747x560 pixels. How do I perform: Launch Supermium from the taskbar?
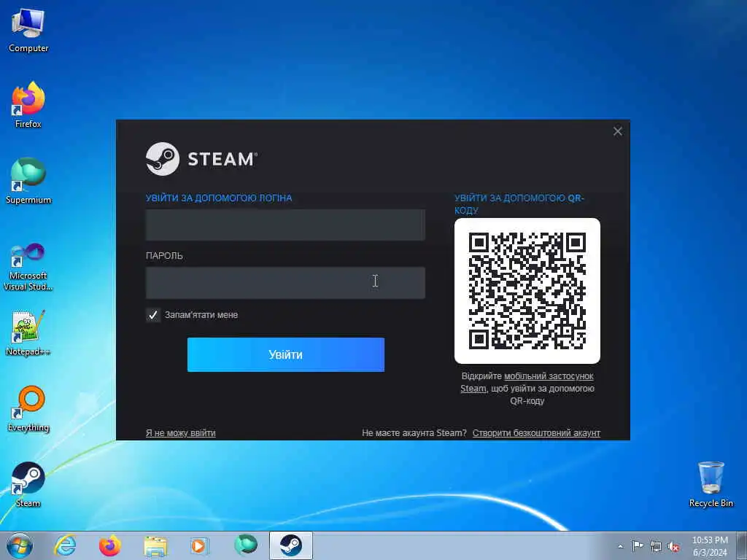coord(245,545)
